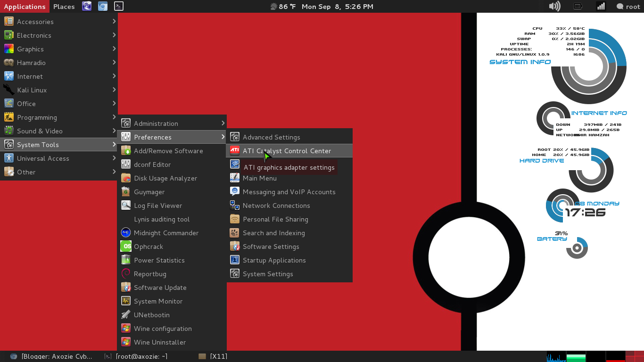Expand the Internet submenu arrow
Image resolution: width=644 pixels, height=362 pixels.
pos(114,76)
